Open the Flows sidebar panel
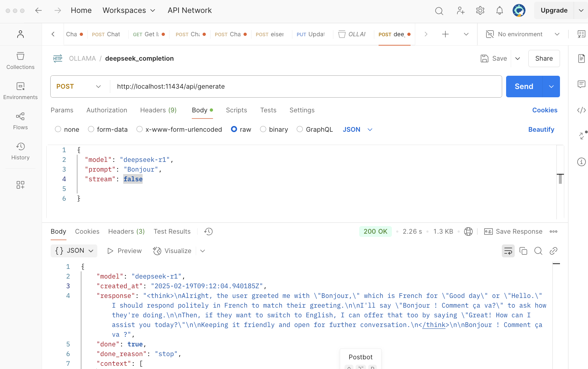Image resolution: width=588 pixels, height=369 pixels. coord(20,121)
